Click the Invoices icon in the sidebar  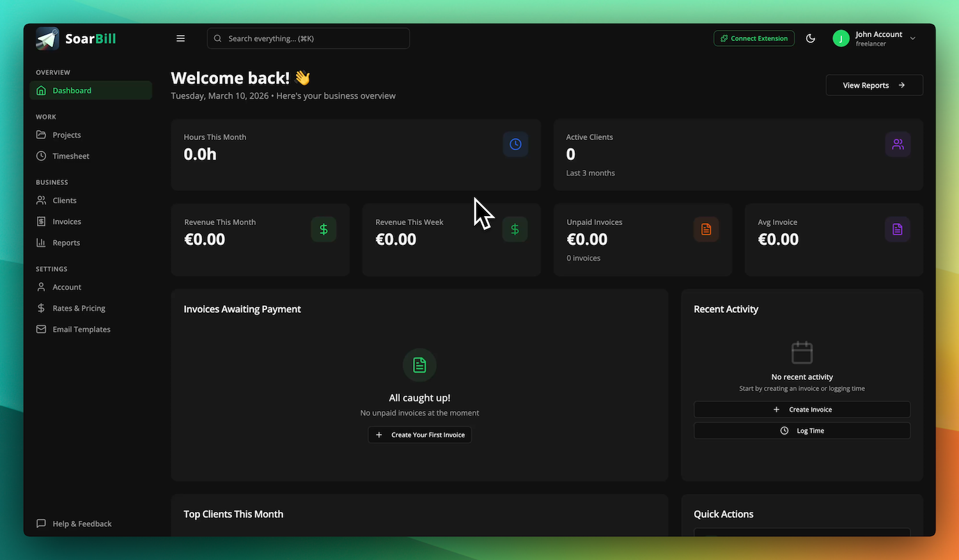[40, 221]
